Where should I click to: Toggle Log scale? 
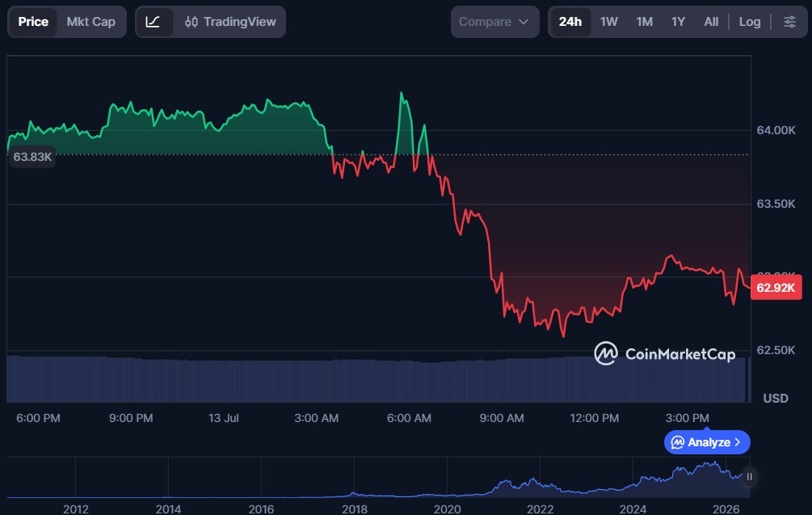(749, 22)
